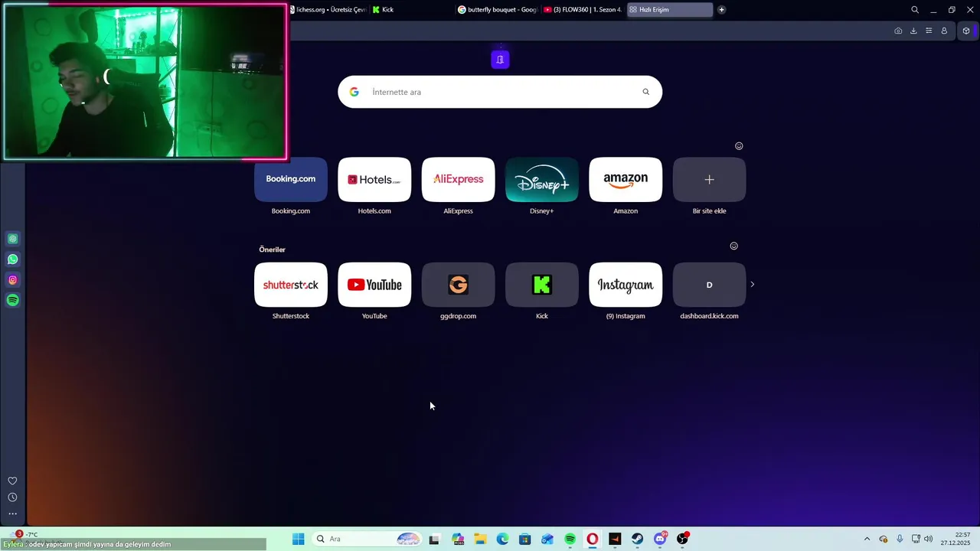Screen dimensions: 980x551
Task: Open Spotify in the Opera sidebar
Action: [12, 300]
